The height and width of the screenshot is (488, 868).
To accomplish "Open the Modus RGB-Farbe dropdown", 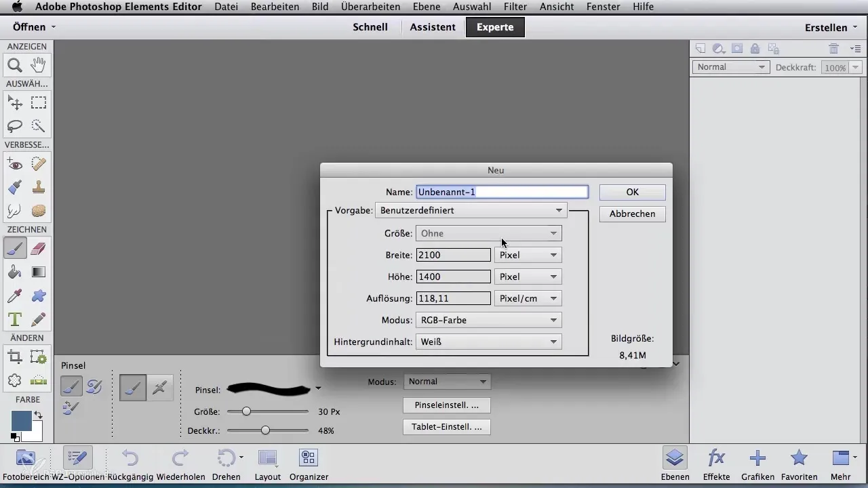I will pyautogui.click(x=489, y=320).
